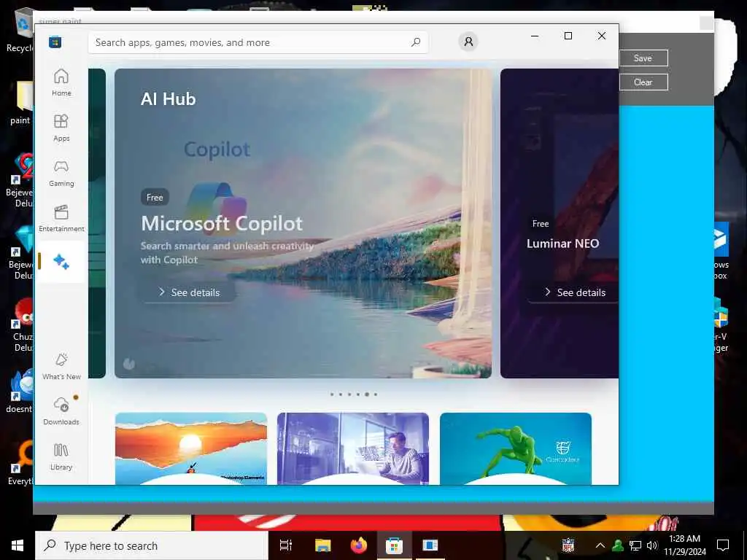The height and width of the screenshot is (560, 747).
Task: Show hidden tray icons chevron
Action: coord(600,545)
